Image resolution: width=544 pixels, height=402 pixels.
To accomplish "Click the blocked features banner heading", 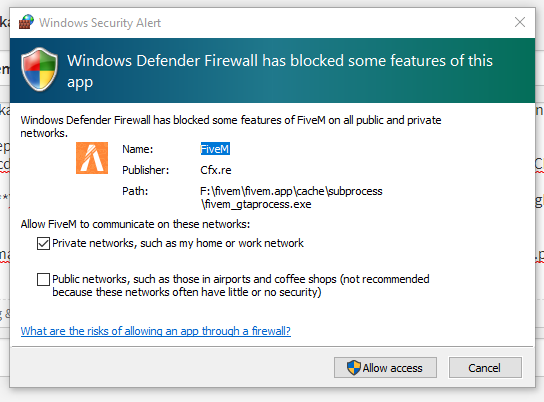I will 280,71.
